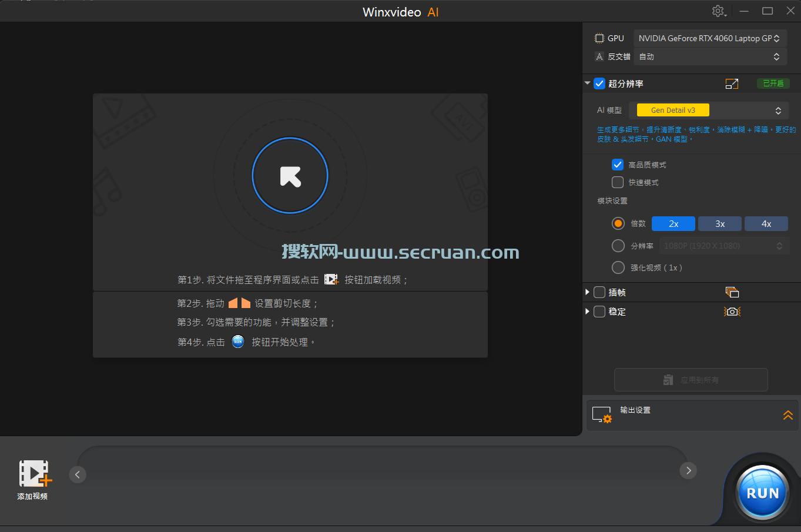Enable the 稳定 checkbox
The image size is (801, 532).
coord(599,312)
